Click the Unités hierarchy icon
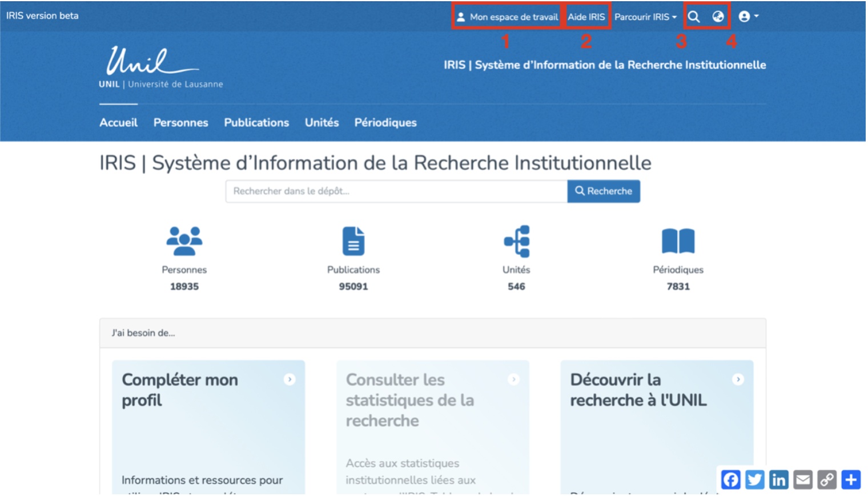 (517, 241)
